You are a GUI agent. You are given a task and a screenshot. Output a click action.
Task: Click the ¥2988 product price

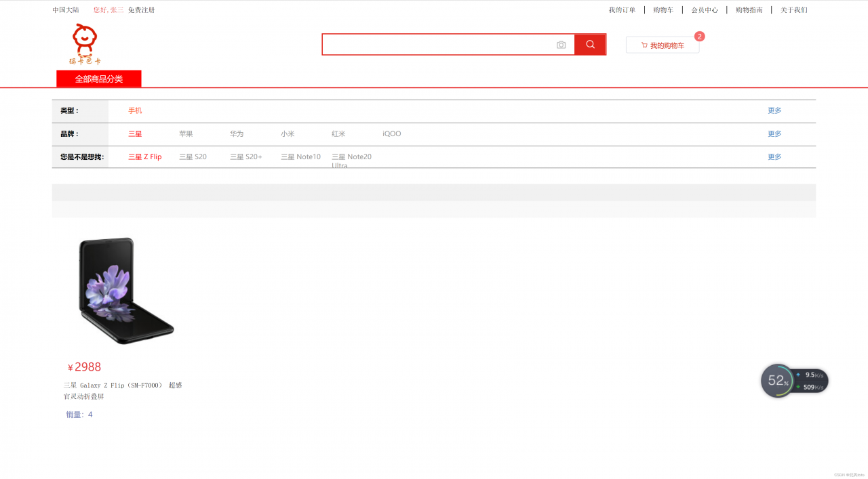pos(84,367)
